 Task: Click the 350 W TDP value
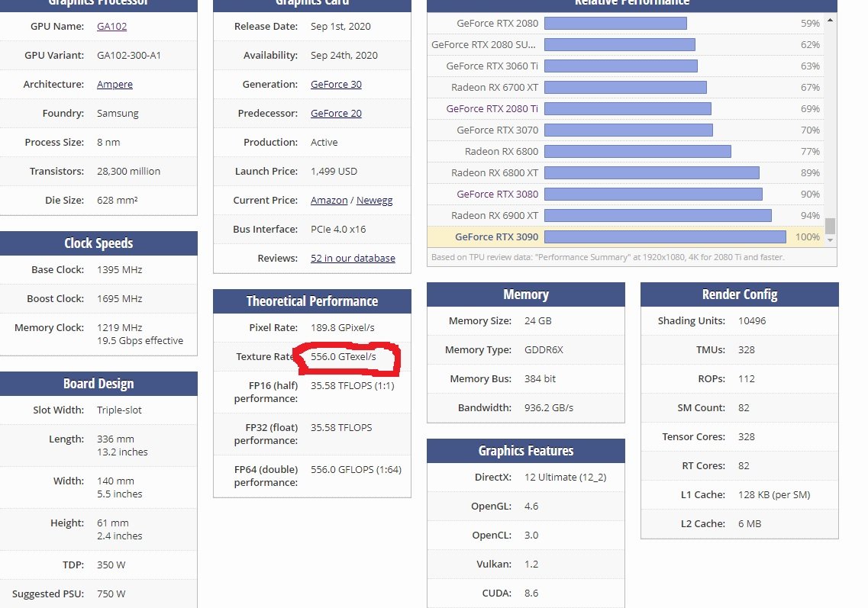tap(111, 565)
